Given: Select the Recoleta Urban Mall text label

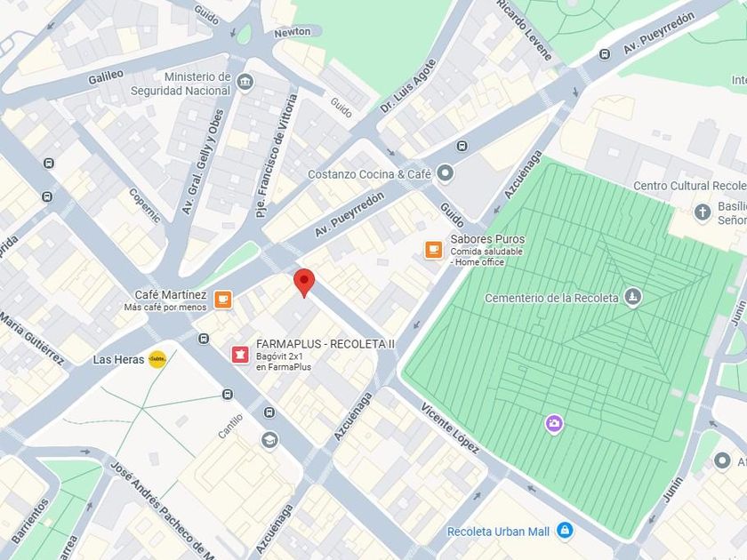Looking at the screenshot, I should coord(498,532).
